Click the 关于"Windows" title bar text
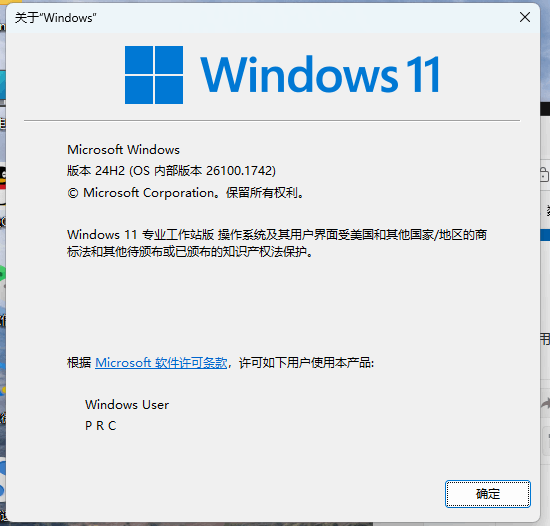 (55, 18)
